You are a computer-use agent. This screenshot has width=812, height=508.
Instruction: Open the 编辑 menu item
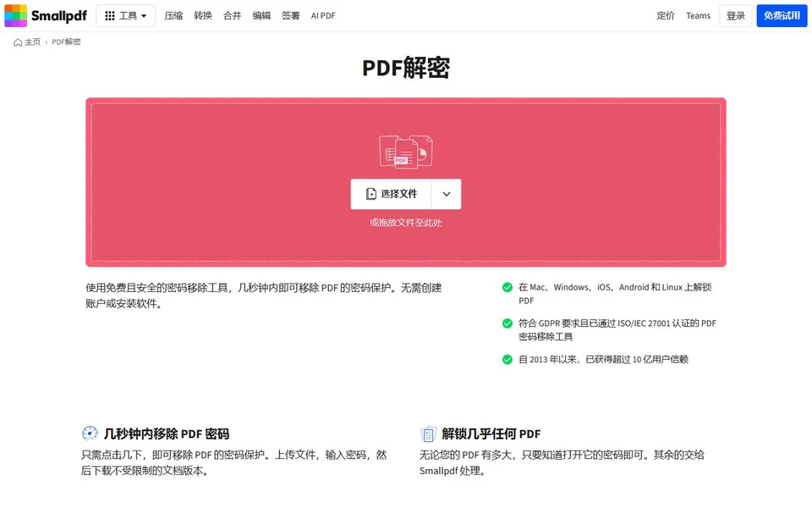[x=261, y=16]
